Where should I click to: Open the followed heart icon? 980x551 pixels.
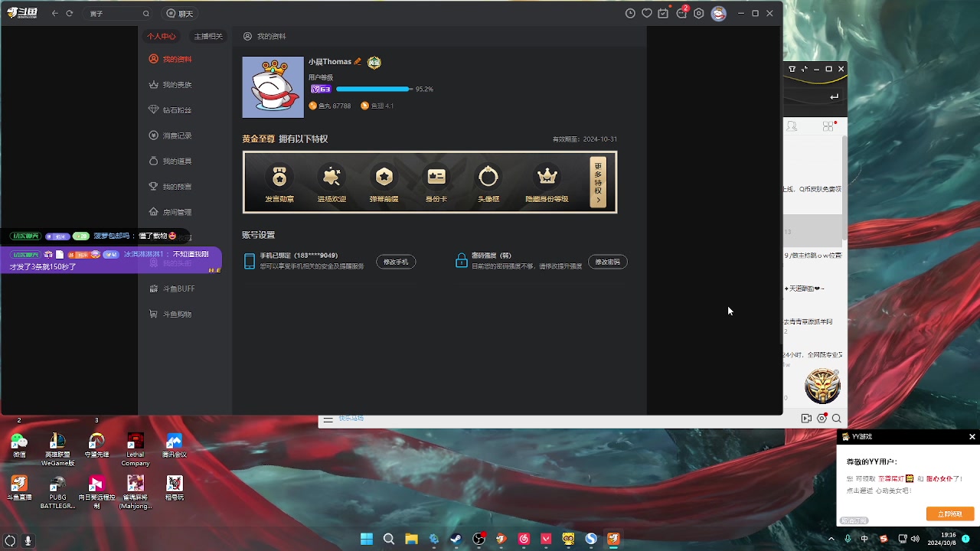pos(647,14)
